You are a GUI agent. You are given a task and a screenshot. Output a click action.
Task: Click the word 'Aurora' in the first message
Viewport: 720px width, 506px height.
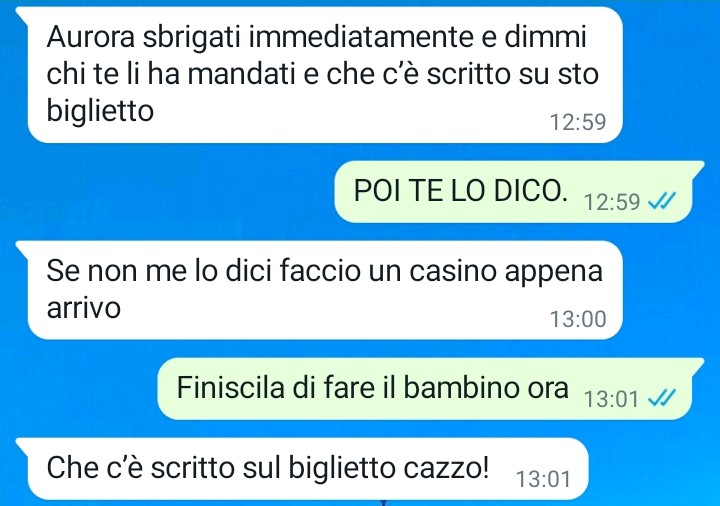tap(91, 37)
